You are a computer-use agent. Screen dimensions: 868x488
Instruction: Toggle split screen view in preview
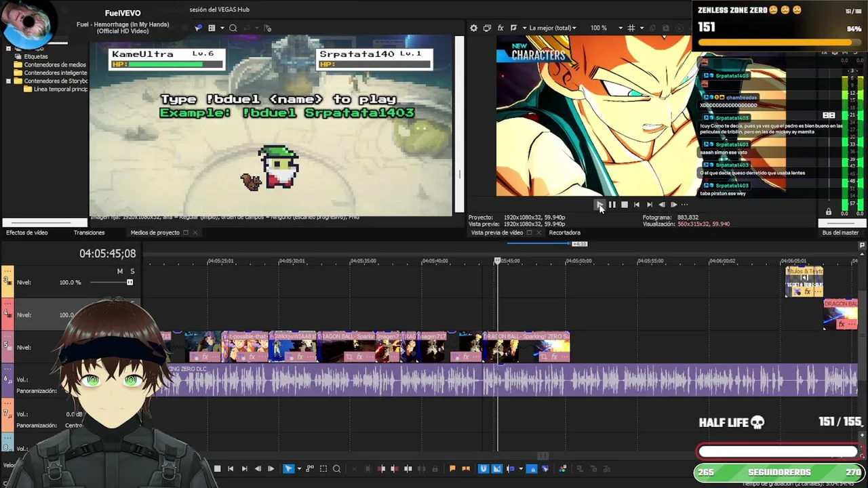coord(513,28)
